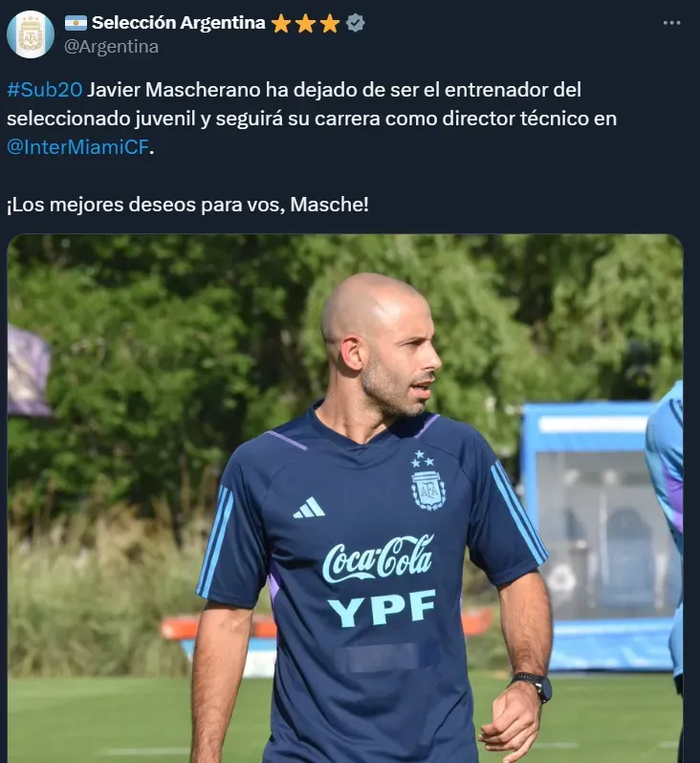Click the tweet text about Javier Mascherano
The height and width of the screenshot is (763, 700).
(x=312, y=119)
